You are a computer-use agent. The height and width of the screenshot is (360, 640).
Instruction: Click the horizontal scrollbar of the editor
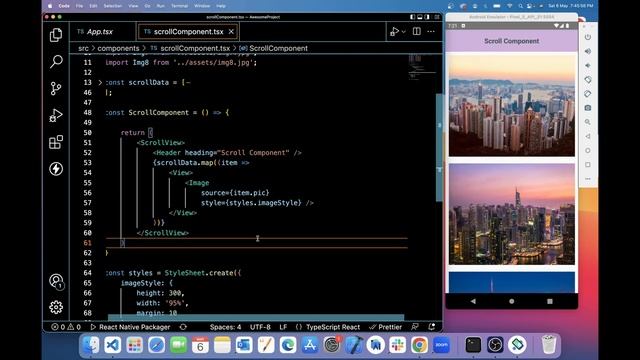tap(256, 317)
